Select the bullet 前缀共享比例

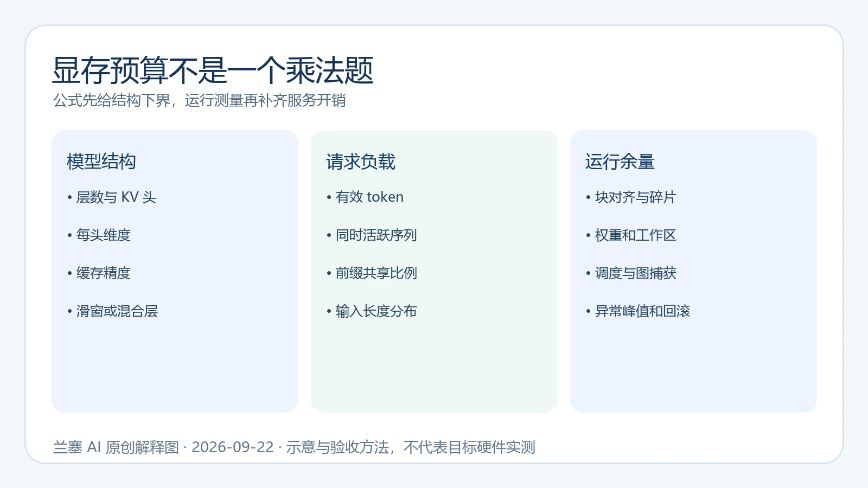372,273
